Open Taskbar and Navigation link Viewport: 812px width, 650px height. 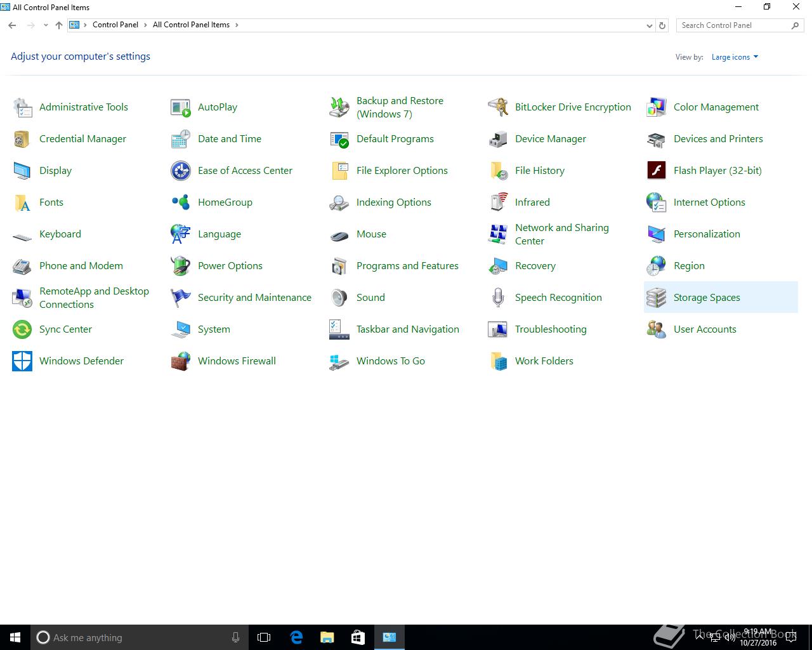[408, 329]
